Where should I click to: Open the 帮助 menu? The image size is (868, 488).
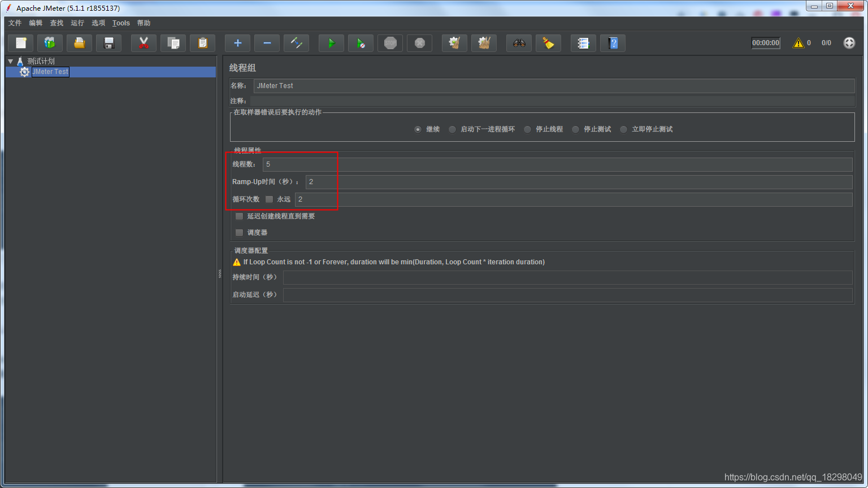144,23
